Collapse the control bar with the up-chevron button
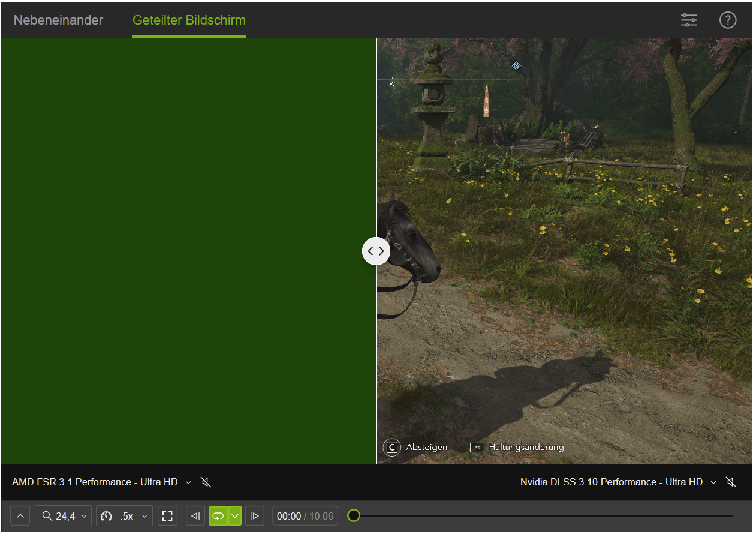The image size is (756, 534). tap(20, 516)
